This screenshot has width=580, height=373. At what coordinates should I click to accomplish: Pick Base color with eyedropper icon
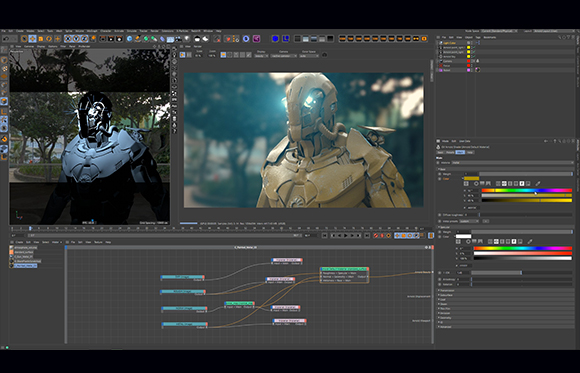538,183
